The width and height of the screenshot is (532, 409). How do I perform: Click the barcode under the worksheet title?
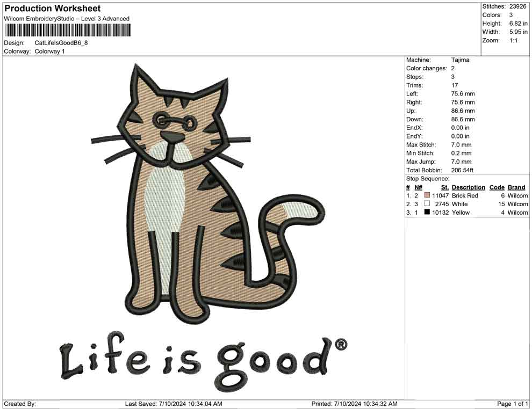tap(68, 31)
